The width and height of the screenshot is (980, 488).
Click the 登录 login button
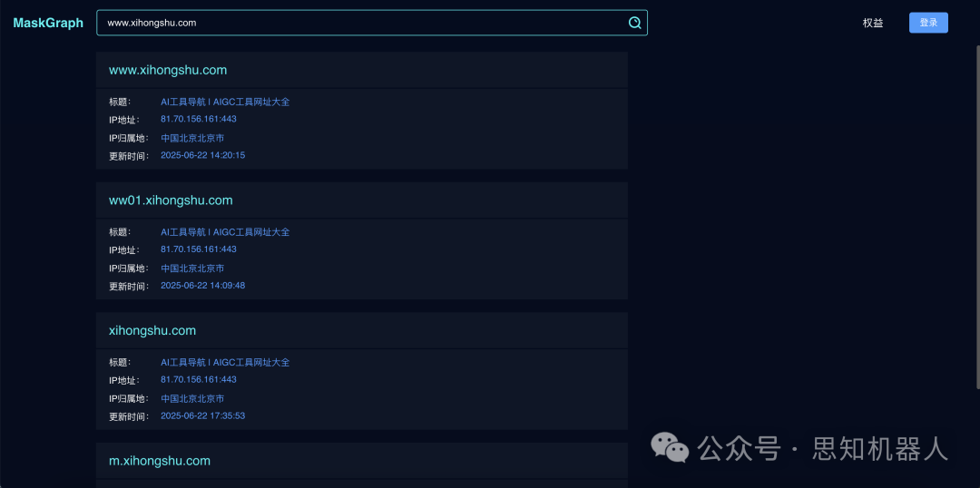(928, 23)
